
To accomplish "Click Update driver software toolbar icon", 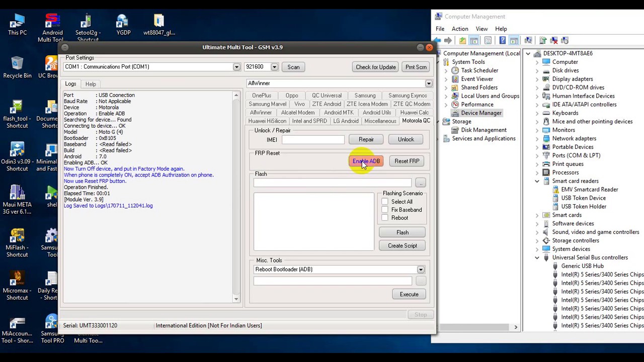I will [543, 40].
